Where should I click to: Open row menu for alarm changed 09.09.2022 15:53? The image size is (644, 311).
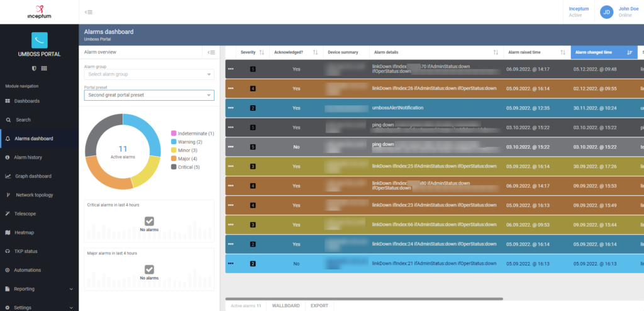(231, 186)
